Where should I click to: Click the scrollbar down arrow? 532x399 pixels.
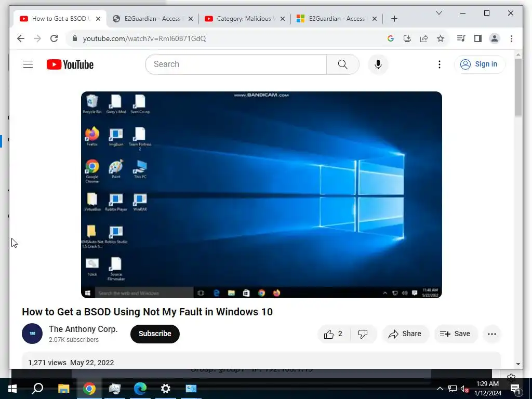(x=518, y=364)
